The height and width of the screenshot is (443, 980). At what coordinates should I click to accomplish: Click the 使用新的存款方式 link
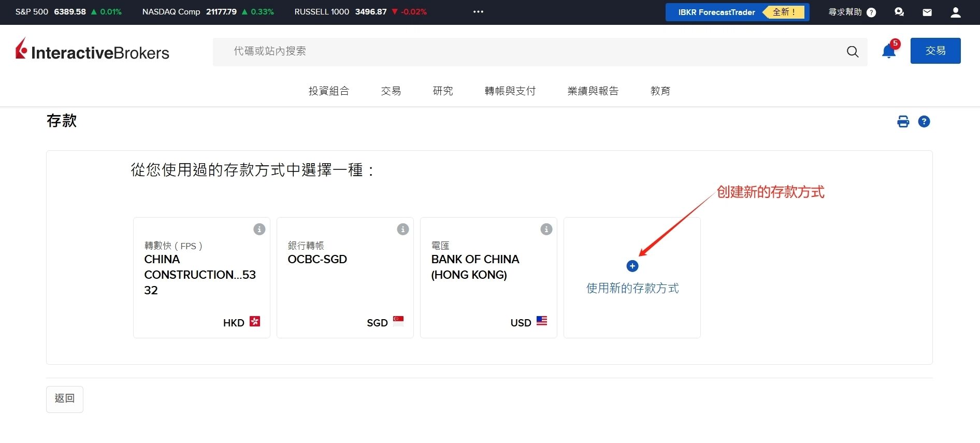coord(632,288)
